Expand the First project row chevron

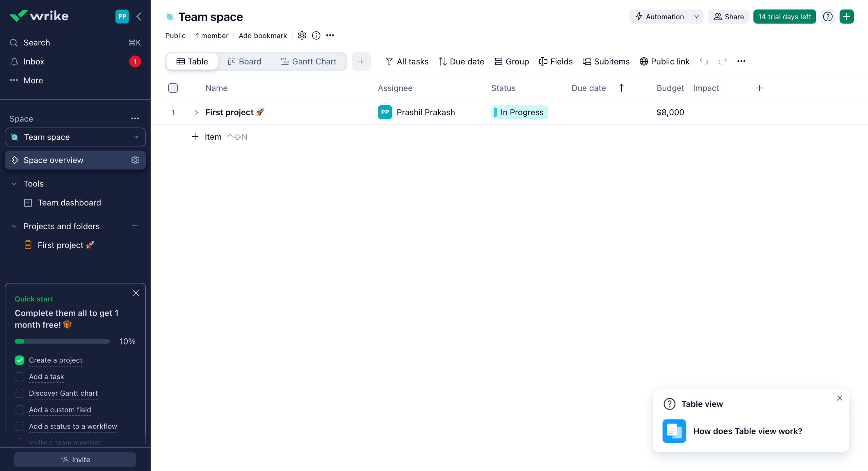[x=196, y=112]
